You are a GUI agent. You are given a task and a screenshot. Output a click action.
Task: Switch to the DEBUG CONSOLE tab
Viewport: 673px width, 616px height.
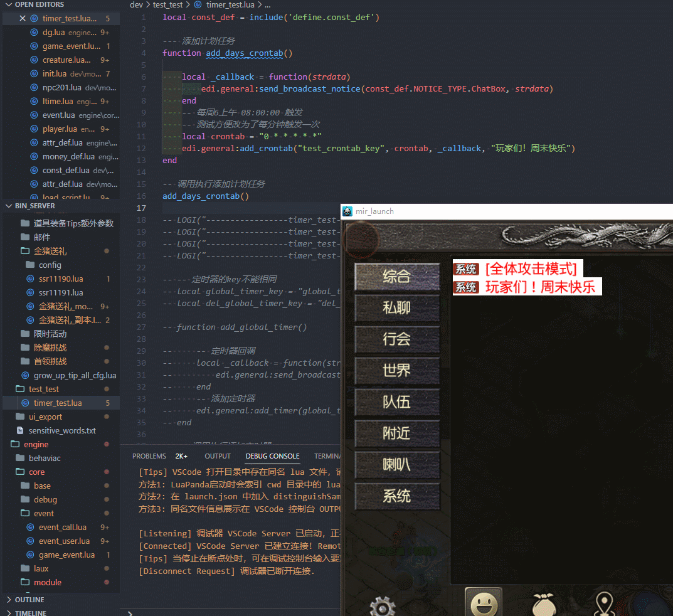(x=272, y=456)
